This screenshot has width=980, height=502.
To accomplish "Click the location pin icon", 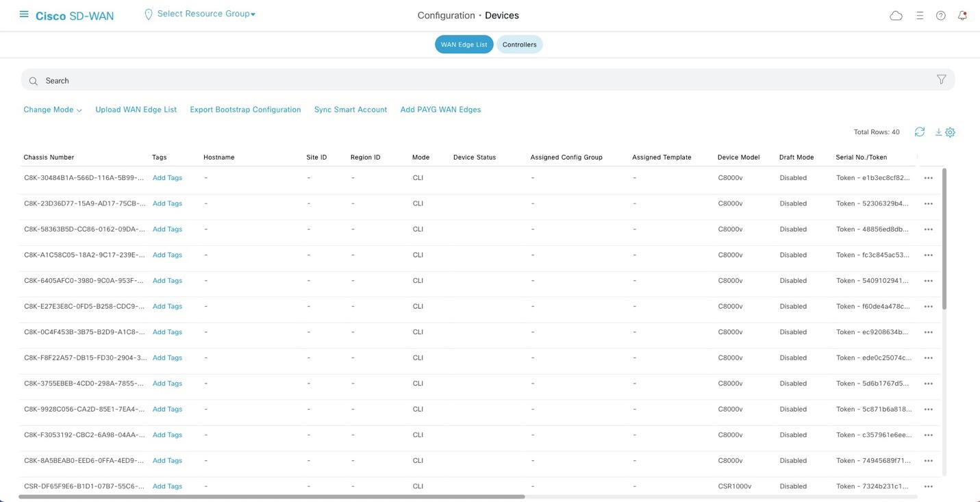I will click(x=148, y=14).
